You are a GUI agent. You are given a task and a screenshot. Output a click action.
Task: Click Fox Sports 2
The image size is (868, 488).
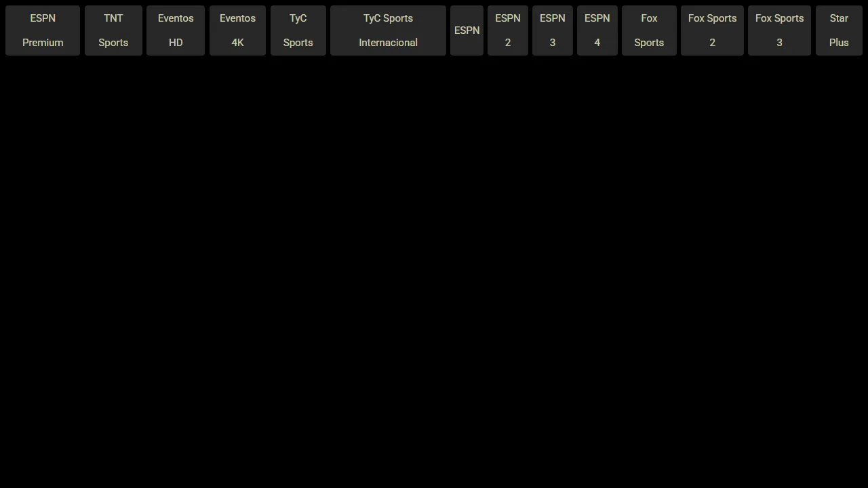(x=712, y=30)
